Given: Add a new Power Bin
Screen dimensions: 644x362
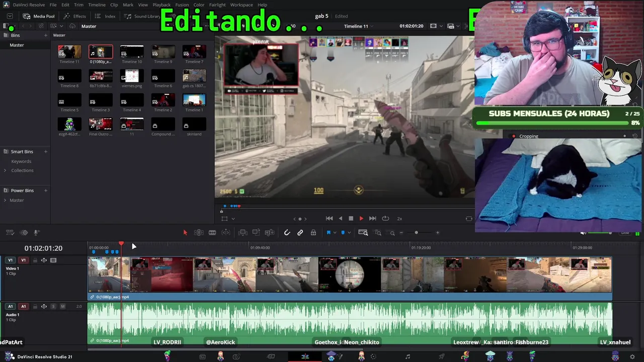Looking at the screenshot, I should 46,191.
